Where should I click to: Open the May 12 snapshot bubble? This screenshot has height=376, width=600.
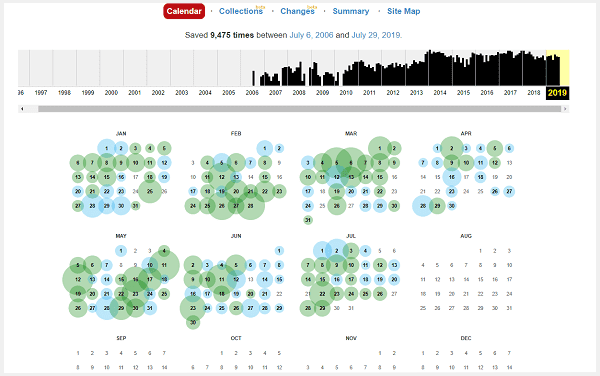coord(78,279)
